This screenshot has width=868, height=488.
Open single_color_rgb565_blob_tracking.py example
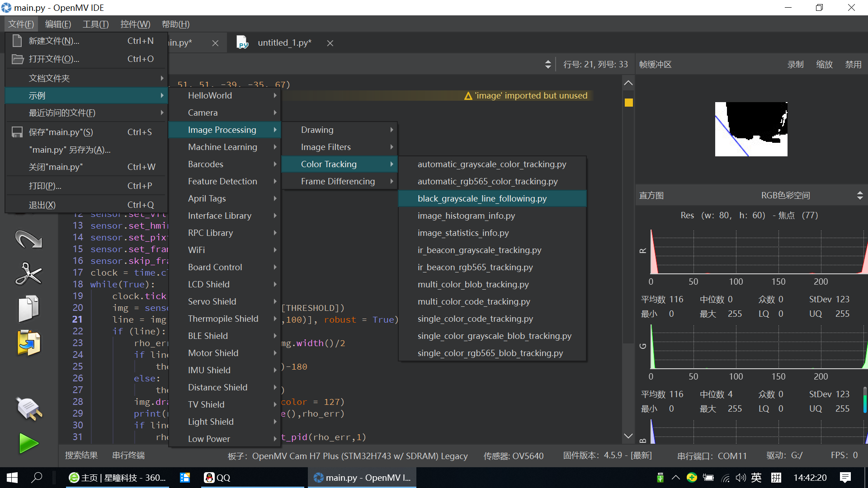click(x=492, y=353)
